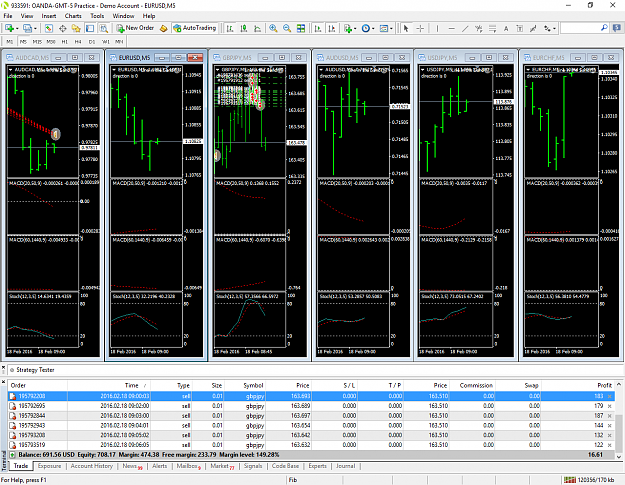Switch to the Exposure tab
625x485 pixels.
(x=49, y=466)
